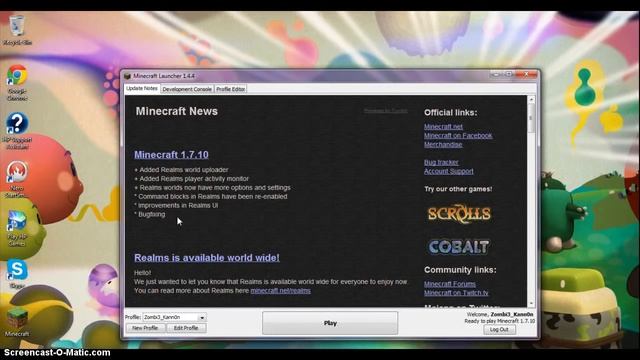
Task: Click the Play button
Action: click(x=330, y=323)
